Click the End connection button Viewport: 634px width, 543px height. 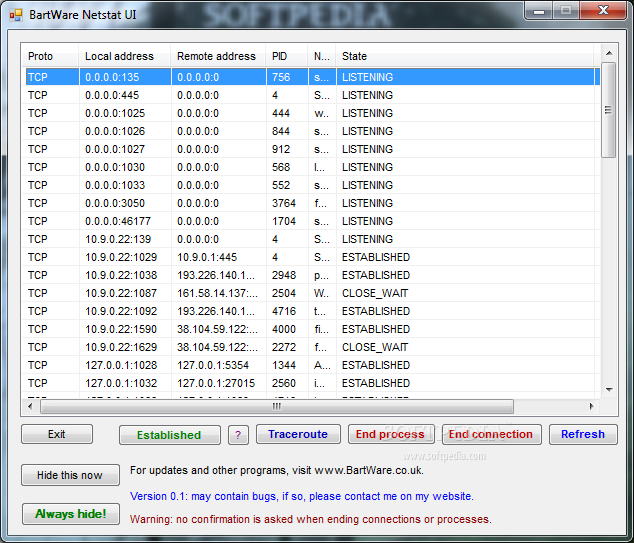point(491,434)
